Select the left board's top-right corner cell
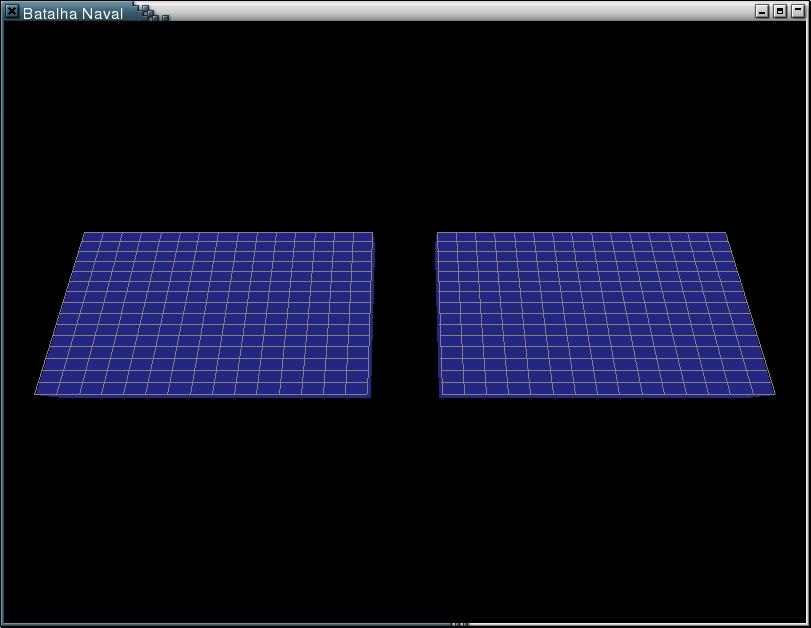Image resolution: width=811 pixels, height=628 pixels. [363, 237]
